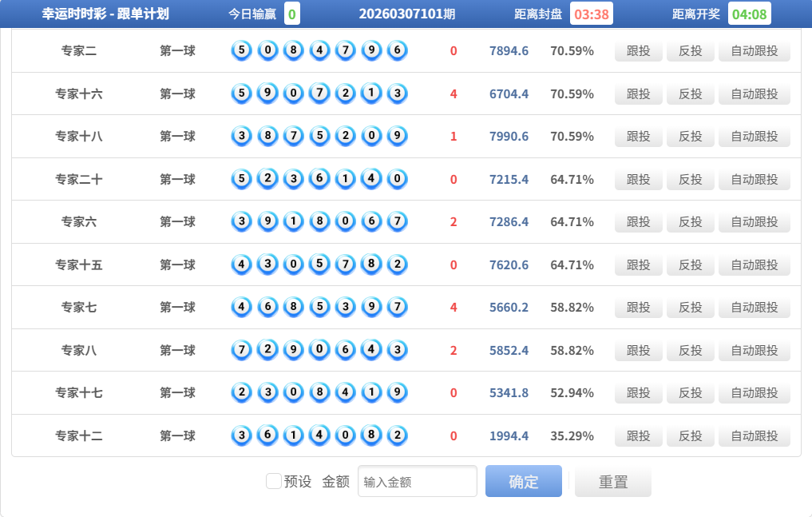Click first ball 7 in 专家八 row
This screenshot has height=517, width=812.
241,351
